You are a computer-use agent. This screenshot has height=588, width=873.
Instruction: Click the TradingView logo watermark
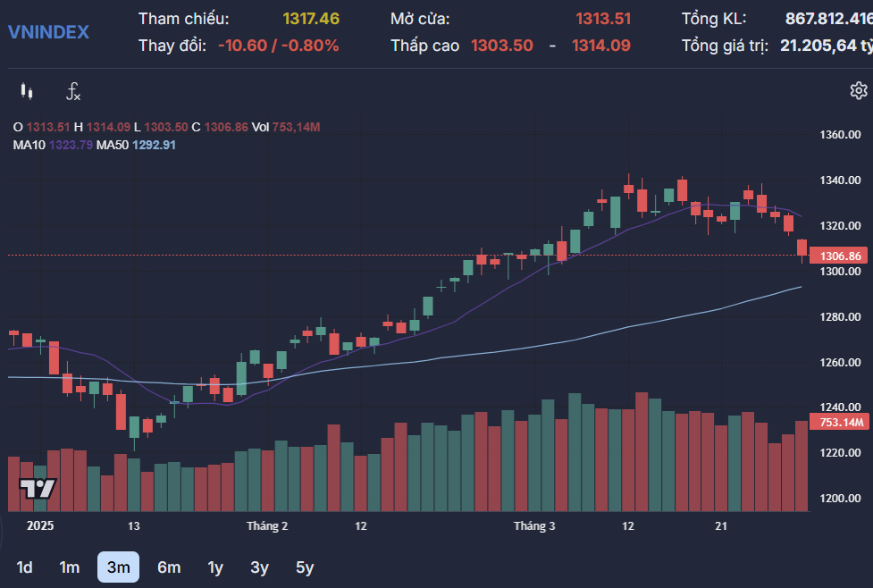36,487
